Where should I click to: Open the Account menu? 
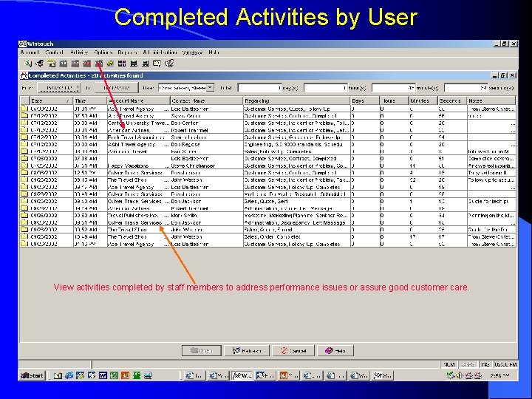30,52
